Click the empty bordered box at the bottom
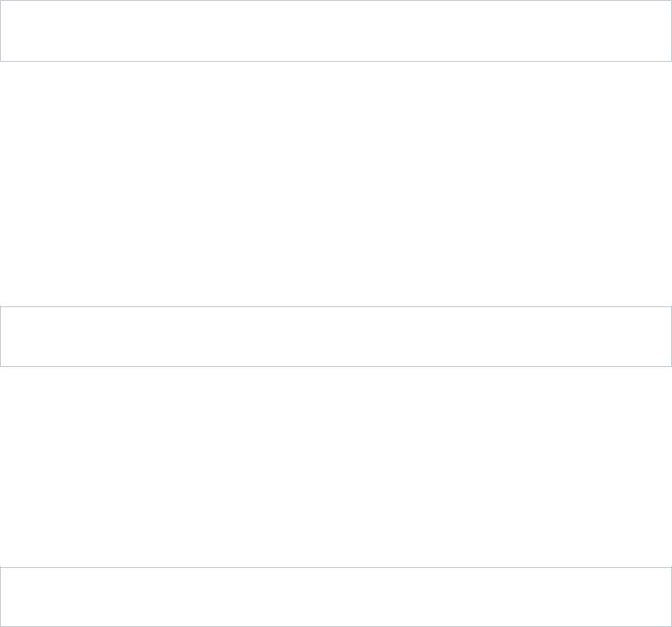Image resolution: width=672 pixels, height=627 pixels. click(336, 597)
